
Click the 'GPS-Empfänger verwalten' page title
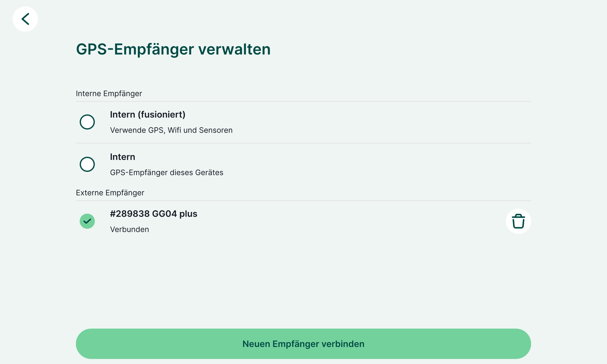173,49
